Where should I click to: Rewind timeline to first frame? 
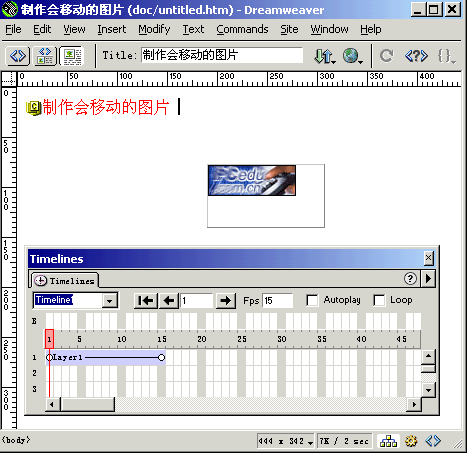point(146,301)
